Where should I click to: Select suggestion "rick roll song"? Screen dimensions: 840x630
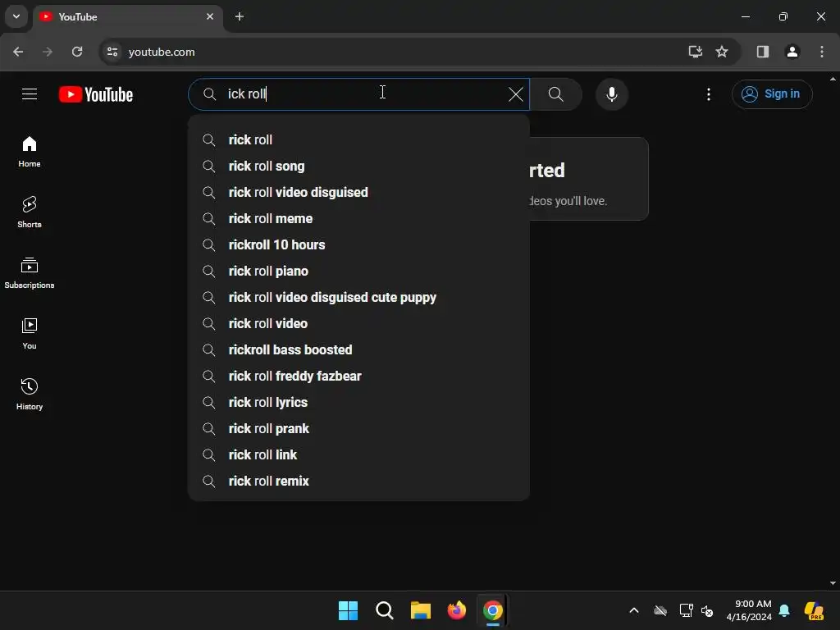coord(358,166)
